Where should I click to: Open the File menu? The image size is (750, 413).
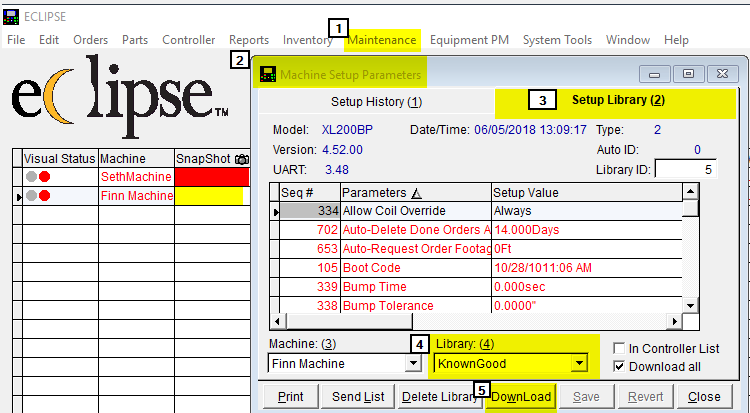click(x=16, y=40)
